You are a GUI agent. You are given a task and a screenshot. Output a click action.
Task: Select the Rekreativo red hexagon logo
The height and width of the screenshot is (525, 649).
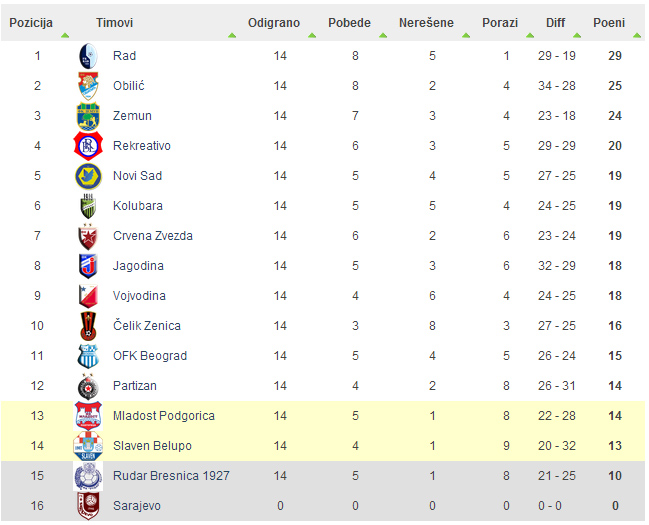coord(88,146)
